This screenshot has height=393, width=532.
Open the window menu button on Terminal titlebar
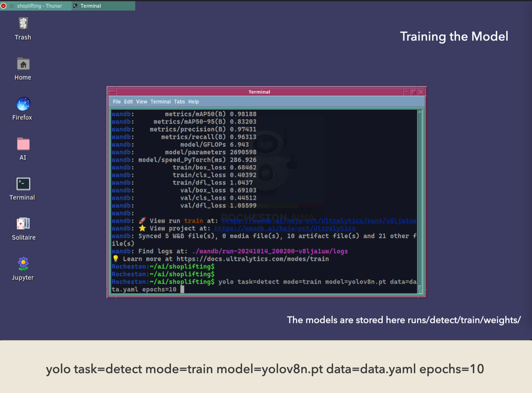(112, 92)
